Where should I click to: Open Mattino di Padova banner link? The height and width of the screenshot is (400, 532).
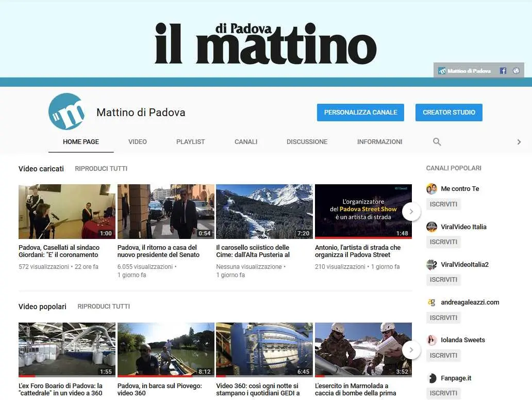click(x=464, y=71)
